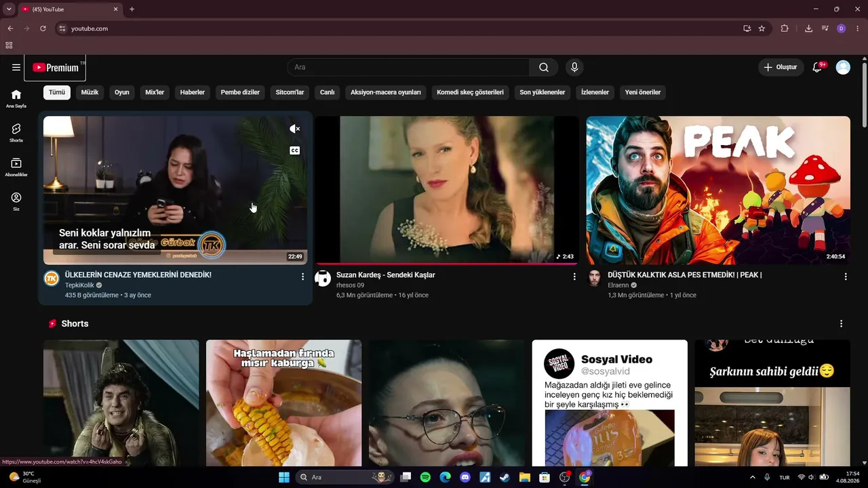Select the Oyun filter chip
The width and height of the screenshot is (868, 488).
[x=122, y=92]
